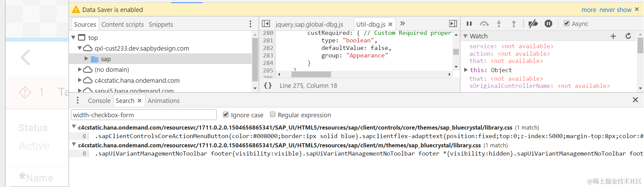Image resolution: width=644 pixels, height=187 pixels.
Task: Select the Util-dbg.js file tab
Action: tap(371, 24)
